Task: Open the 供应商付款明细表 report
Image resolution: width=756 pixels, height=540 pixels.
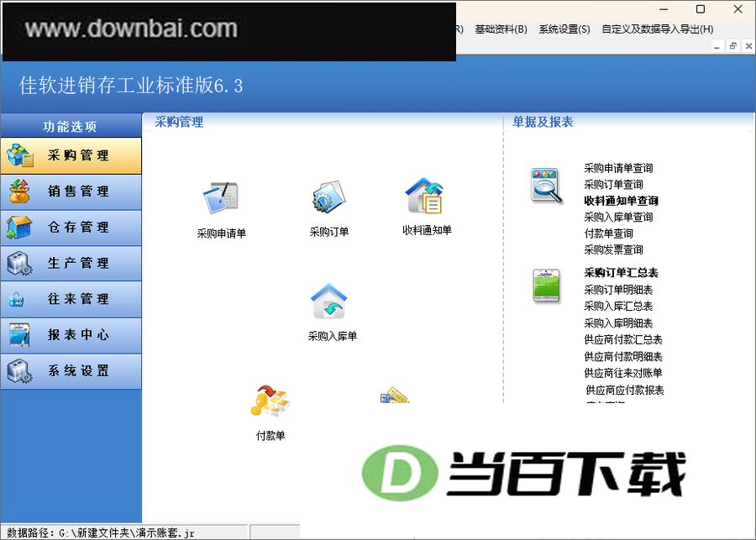Action: point(623,357)
